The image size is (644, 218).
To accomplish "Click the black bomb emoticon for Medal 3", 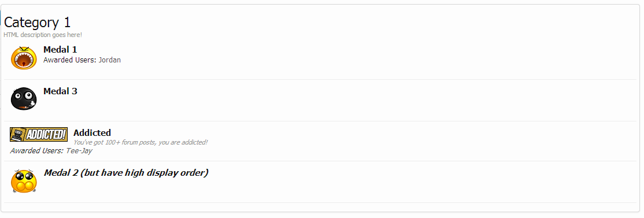I will (x=24, y=98).
